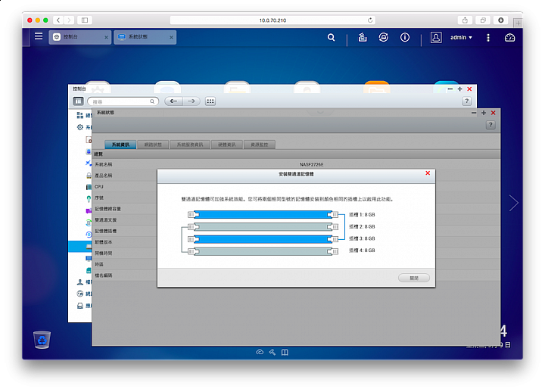545x392 pixels.
Task: Click the 時區 row label
Action: click(99, 264)
